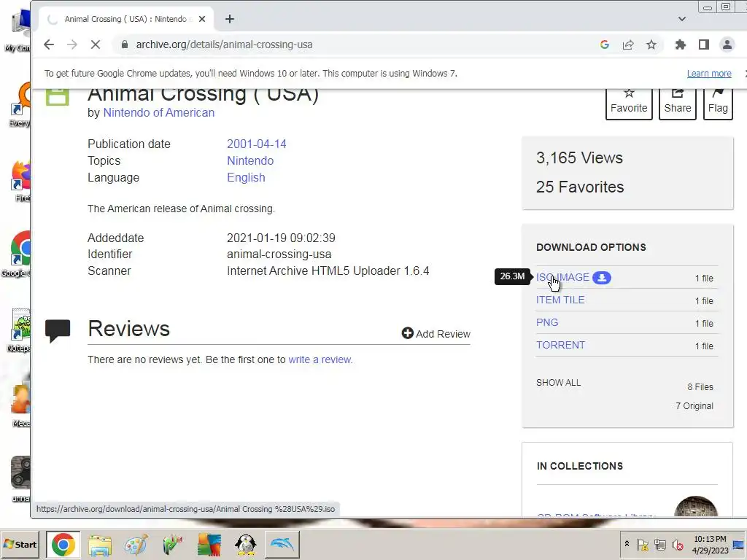Click publication date 2001-04-14
This screenshot has width=747, height=560.
(x=256, y=144)
